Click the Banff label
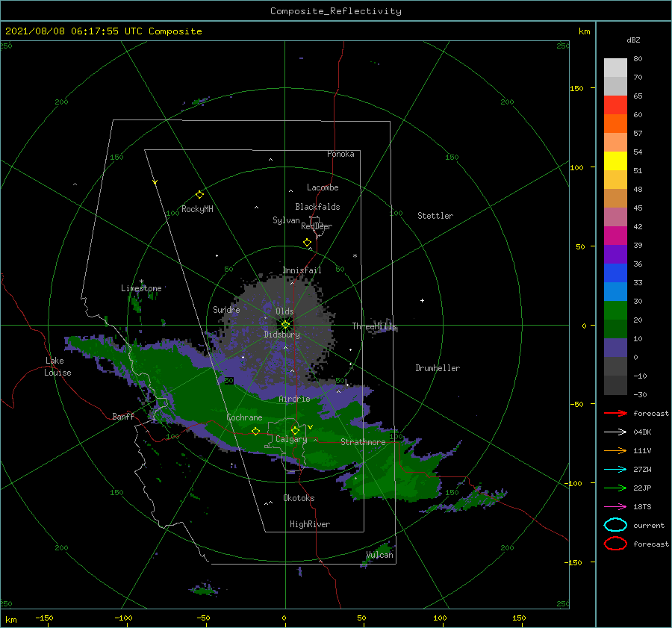The height and width of the screenshot is (628, 672). click(x=123, y=417)
